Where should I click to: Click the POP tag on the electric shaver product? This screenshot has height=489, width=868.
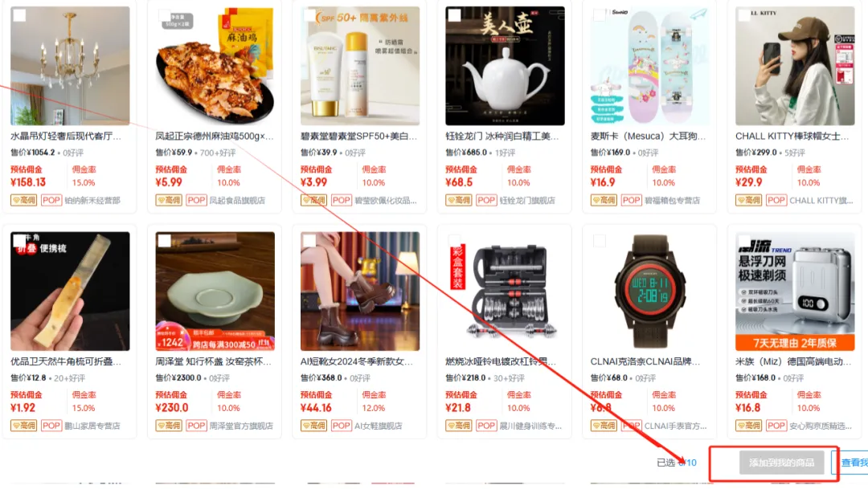coord(776,426)
